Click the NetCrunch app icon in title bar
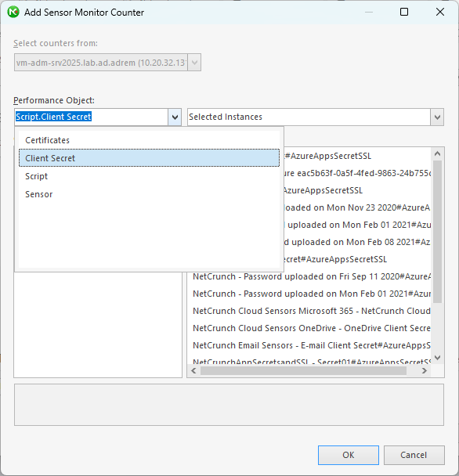This screenshot has width=459, height=476. pyautogui.click(x=13, y=13)
